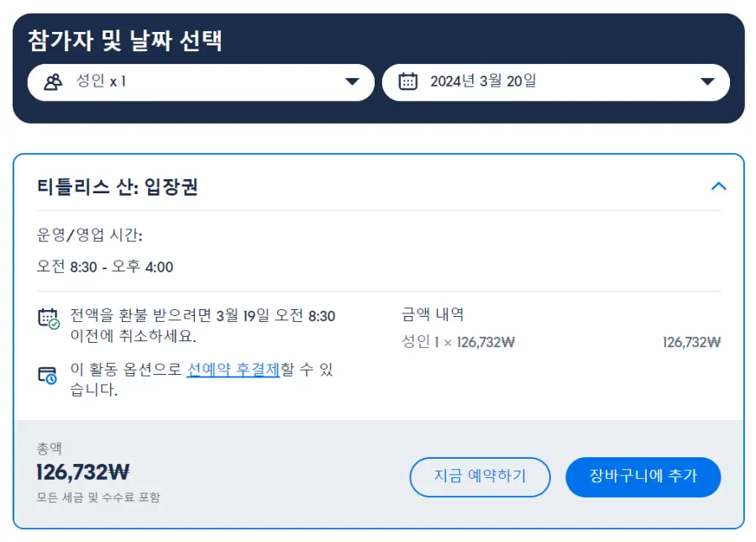Open the 선예약 후결제 link
756x542 pixels.
click(233, 370)
